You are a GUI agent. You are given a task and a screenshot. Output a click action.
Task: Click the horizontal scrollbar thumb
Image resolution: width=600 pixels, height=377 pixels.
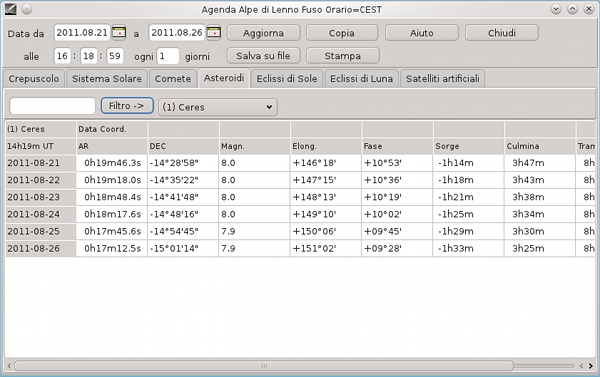click(264, 366)
